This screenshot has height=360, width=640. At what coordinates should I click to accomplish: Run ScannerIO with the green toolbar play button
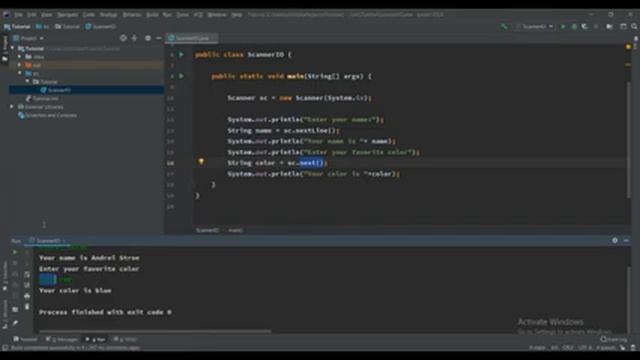563,27
